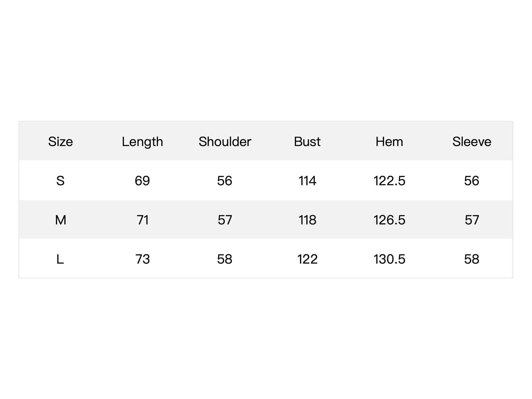Viewport: 532px width, 399px height.
Task: Click the Shoulder column header
Action: click(x=225, y=142)
